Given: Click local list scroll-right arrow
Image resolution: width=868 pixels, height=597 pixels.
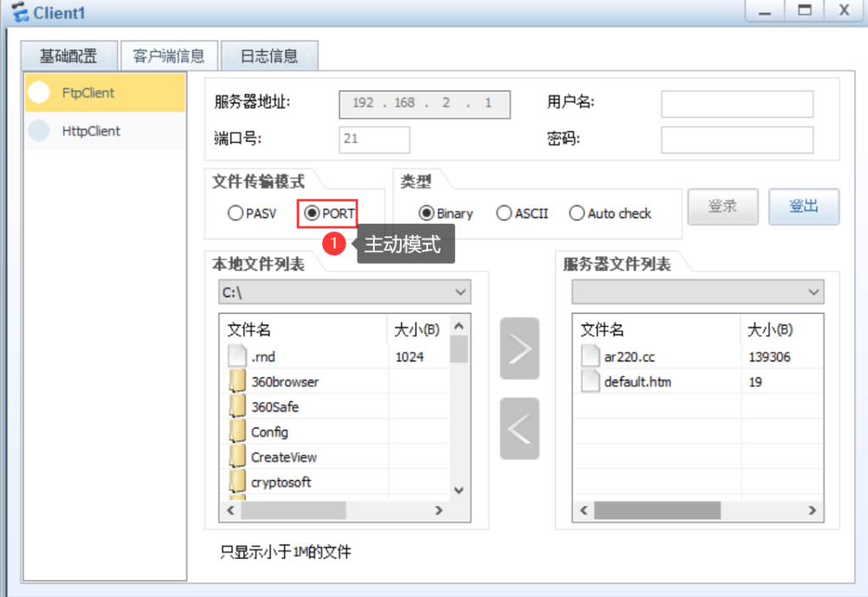Looking at the screenshot, I should pyautogui.click(x=438, y=510).
